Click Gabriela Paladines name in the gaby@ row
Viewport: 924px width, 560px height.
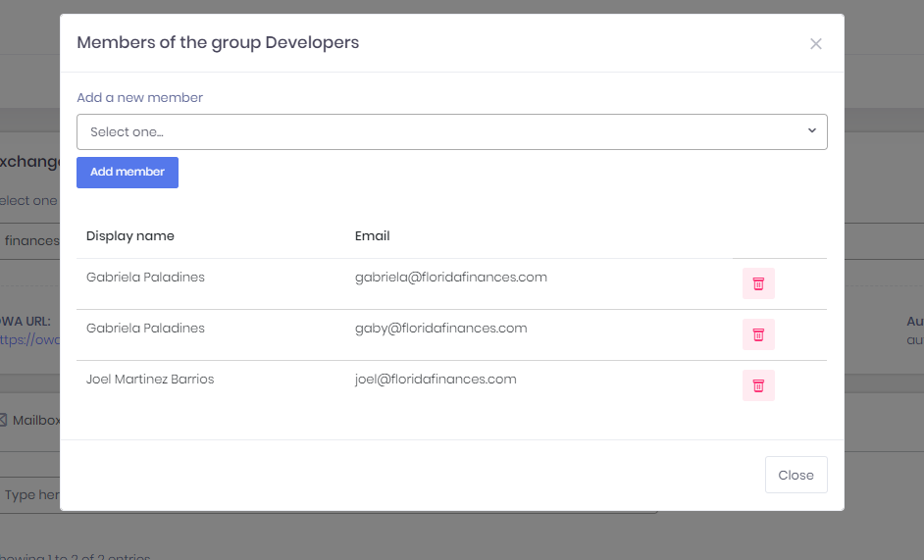pos(145,328)
